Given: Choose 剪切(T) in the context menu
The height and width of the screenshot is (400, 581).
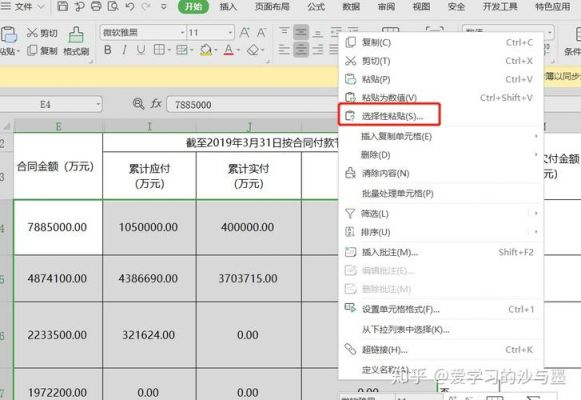Looking at the screenshot, I should point(441,61).
